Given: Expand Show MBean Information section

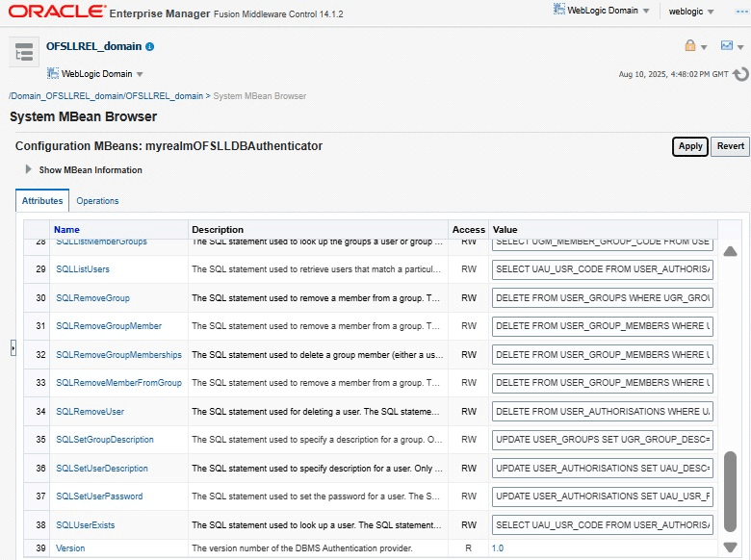Looking at the screenshot, I should (x=29, y=169).
